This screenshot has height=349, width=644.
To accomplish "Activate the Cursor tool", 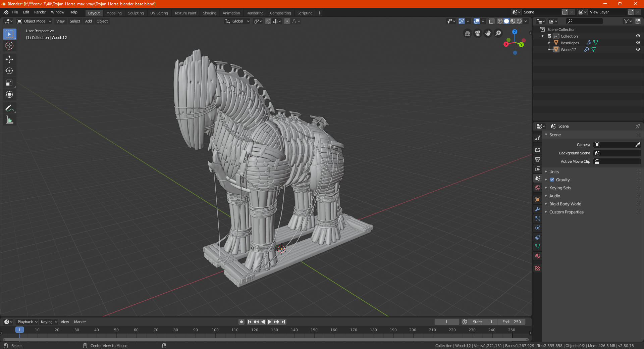I will tap(9, 46).
